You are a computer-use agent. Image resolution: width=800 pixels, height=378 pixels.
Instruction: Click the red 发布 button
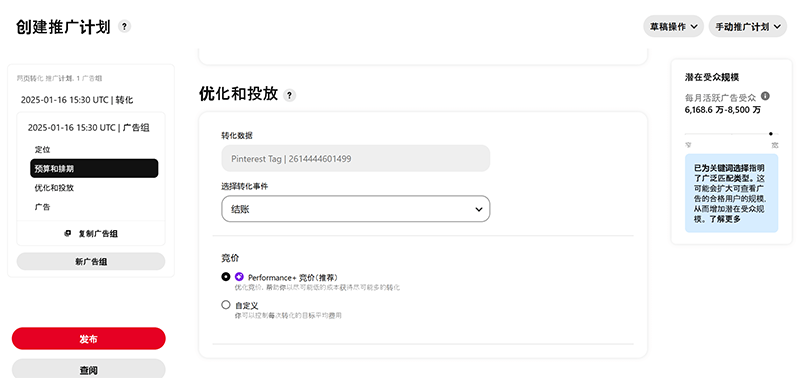coord(89,339)
